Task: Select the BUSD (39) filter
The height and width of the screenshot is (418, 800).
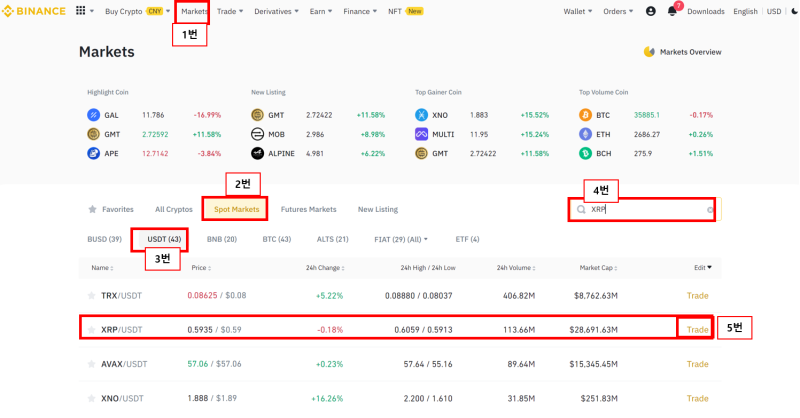Action: coord(105,239)
